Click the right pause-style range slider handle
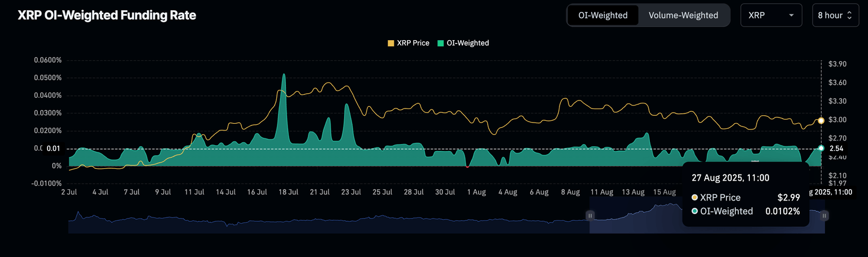Image resolution: width=868 pixels, height=257 pixels. 824,215
